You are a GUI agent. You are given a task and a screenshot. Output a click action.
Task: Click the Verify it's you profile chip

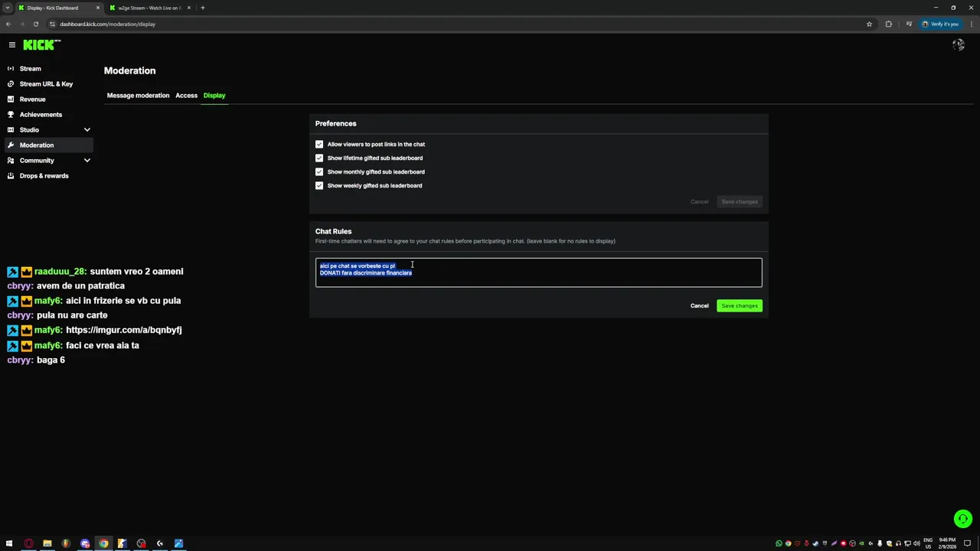coord(940,24)
